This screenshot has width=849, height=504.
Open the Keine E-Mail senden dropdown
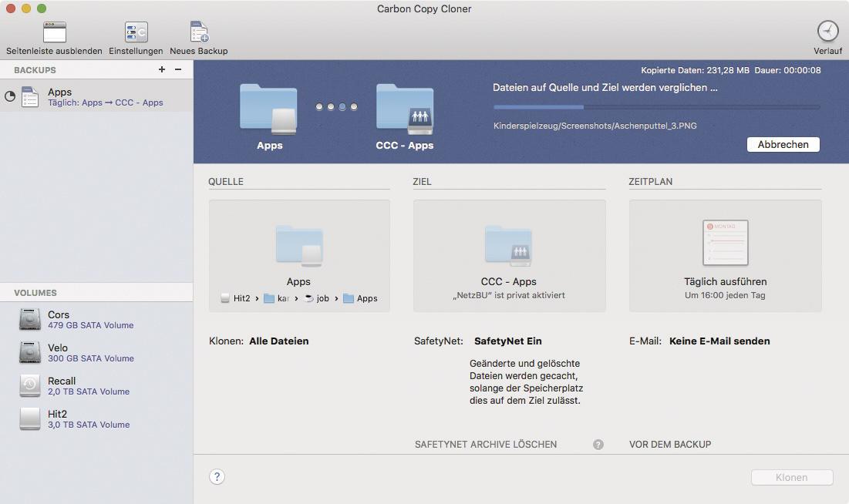point(719,341)
